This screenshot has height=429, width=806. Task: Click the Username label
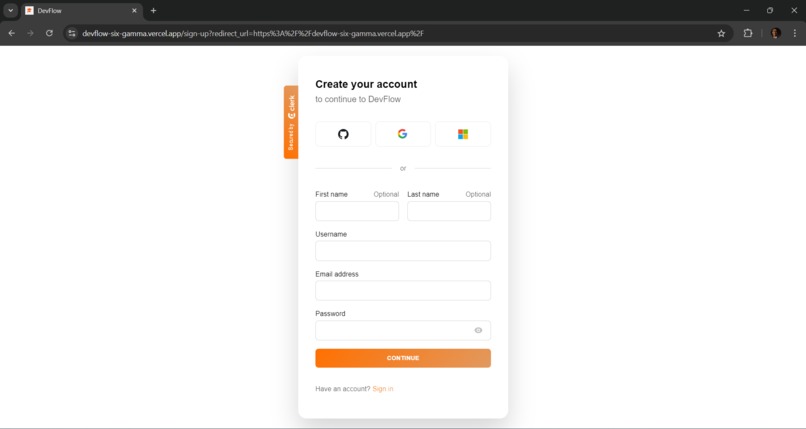point(331,234)
